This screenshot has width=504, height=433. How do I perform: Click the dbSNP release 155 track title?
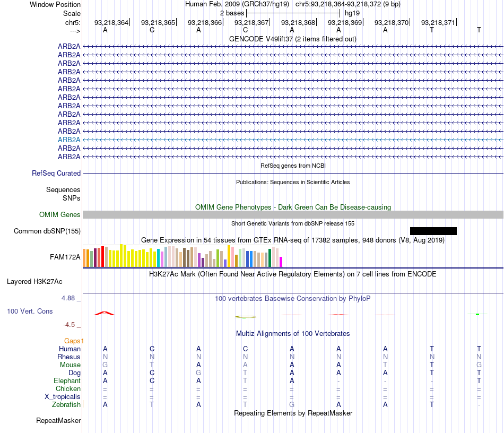pyautogui.click(x=292, y=223)
